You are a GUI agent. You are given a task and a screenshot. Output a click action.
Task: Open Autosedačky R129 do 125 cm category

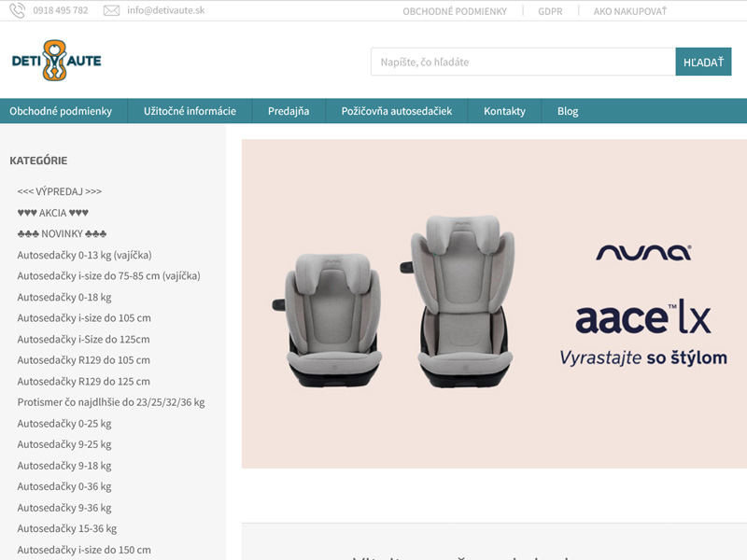tap(83, 382)
